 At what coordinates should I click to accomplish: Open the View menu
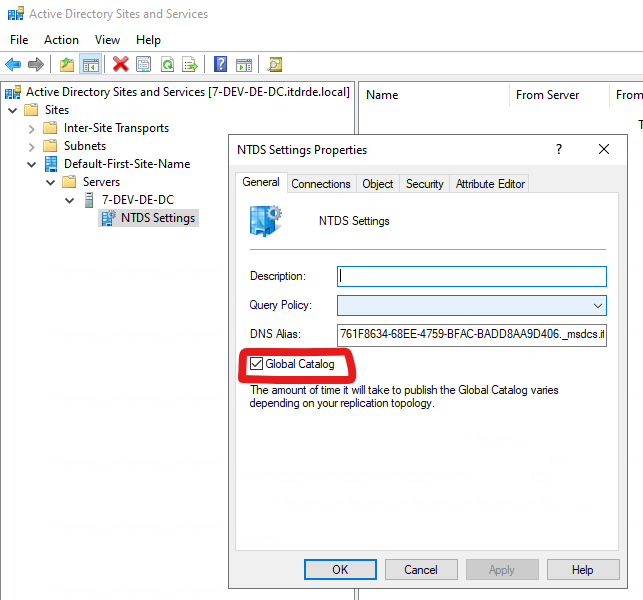coord(107,40)
